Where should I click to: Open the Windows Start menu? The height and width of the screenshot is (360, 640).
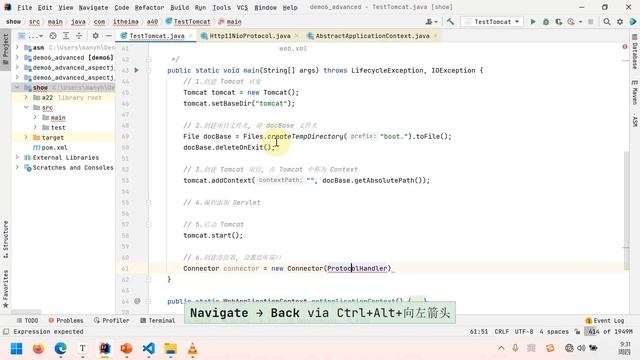click(x=16, y=349)
